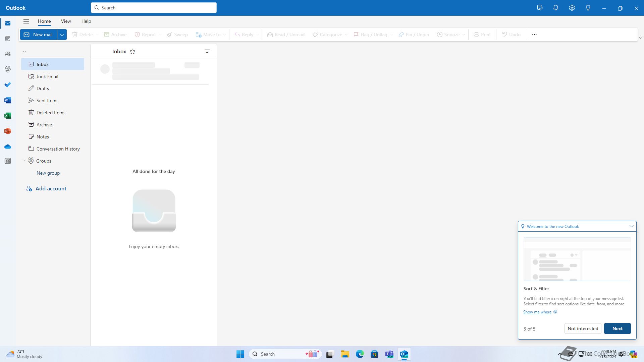
Task: Open the Settings gear icon
Action: (x=572, y=8)
